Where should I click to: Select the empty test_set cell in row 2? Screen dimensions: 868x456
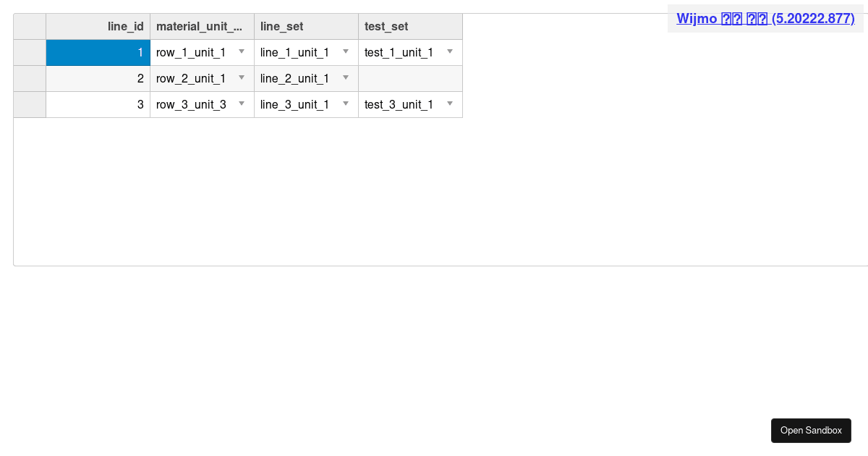click(411, 79)
